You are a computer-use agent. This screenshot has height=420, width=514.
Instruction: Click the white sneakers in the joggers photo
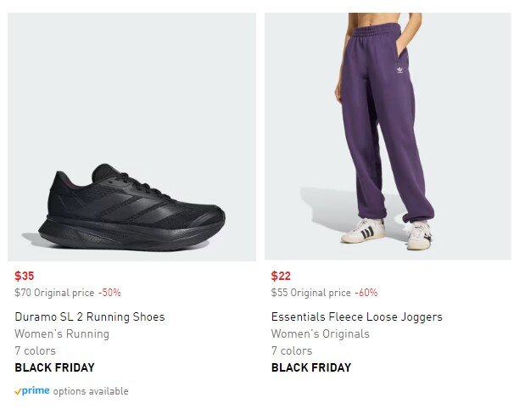pyautogui.click(x=364, y=231)
